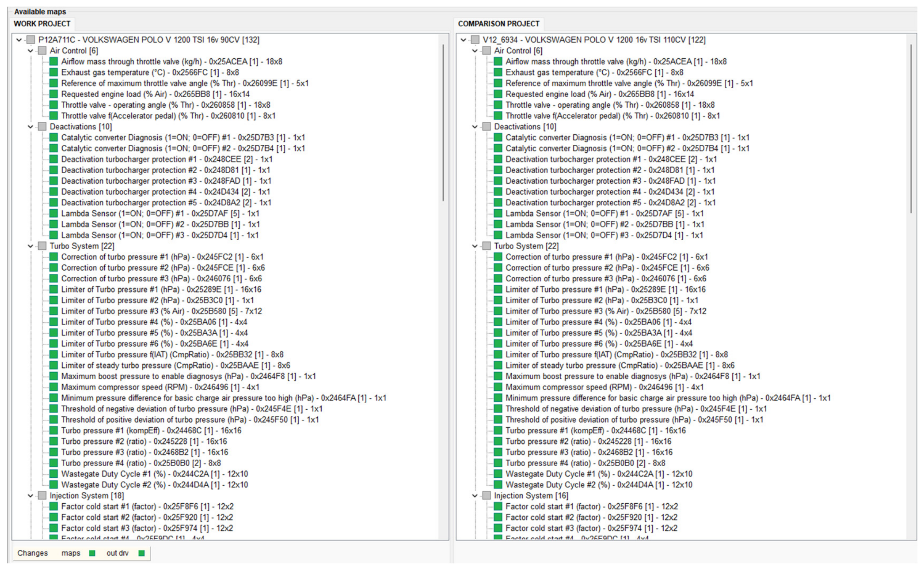The width and height of the screenshot is (924, 570).
Task: Click green icon of work Requested engine load
Action: 53,94
